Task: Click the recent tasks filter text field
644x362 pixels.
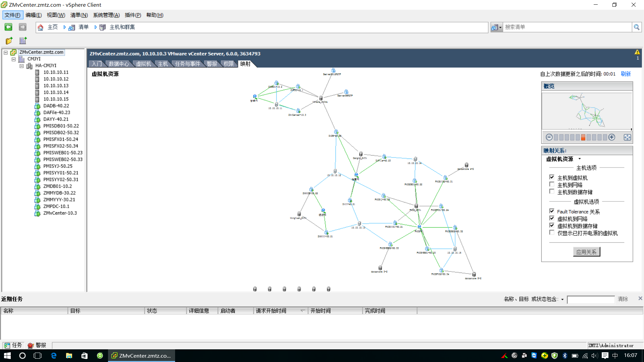Action: pos(591,299)
